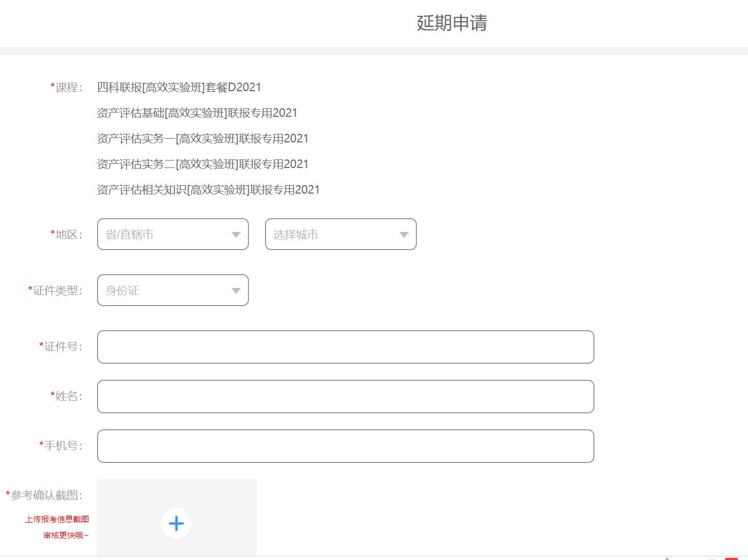748x560 pixels.
Task: Click course text 资产评估实务二[高效实验班]联报专用2021
Action: pyautogui.click(x=203, y=164)
